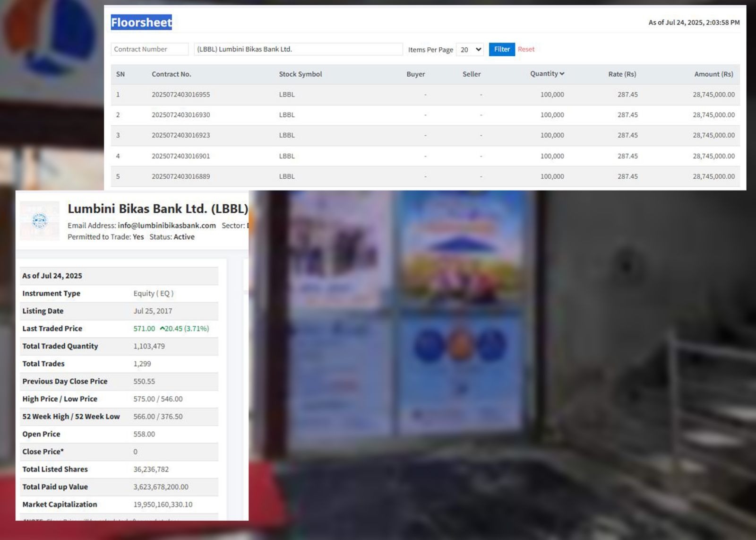Click the Floorsheet heading
756x540 pixels.
(x=141, y=22)
